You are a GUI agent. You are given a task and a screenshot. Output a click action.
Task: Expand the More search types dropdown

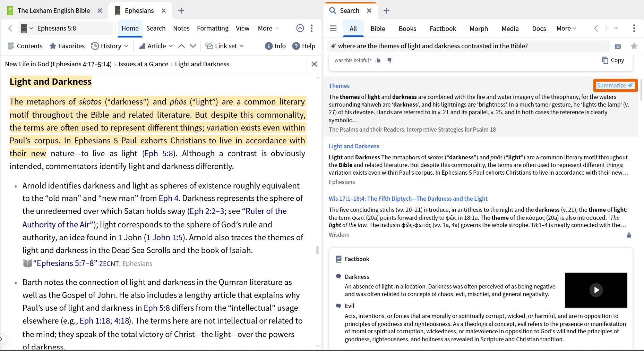click(566, 28)
